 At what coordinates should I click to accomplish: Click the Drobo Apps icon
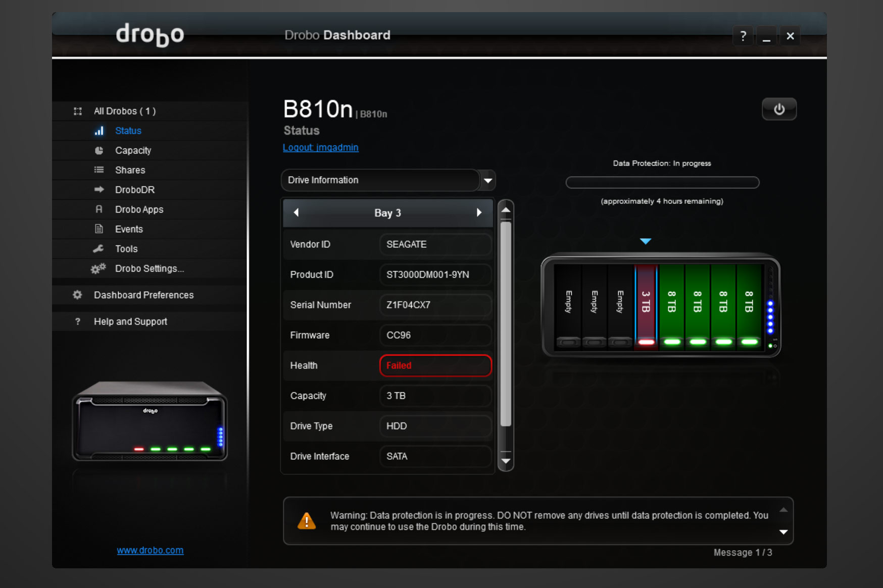(x=99, y=209)
